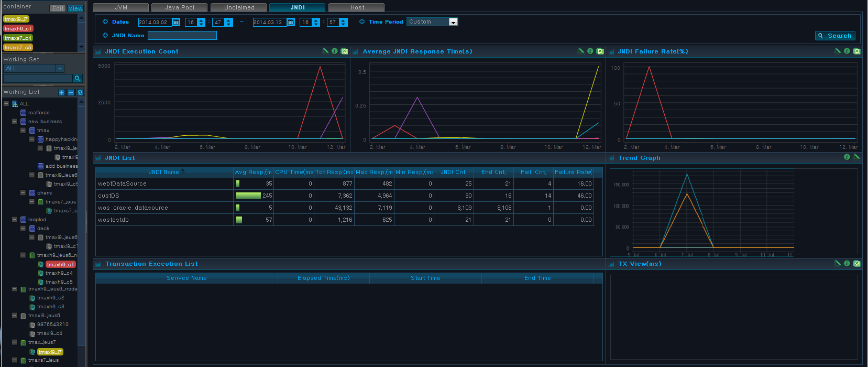868x367 pixels.
Task: Sort by Failure Rate column header
Action: pos(573,172)
